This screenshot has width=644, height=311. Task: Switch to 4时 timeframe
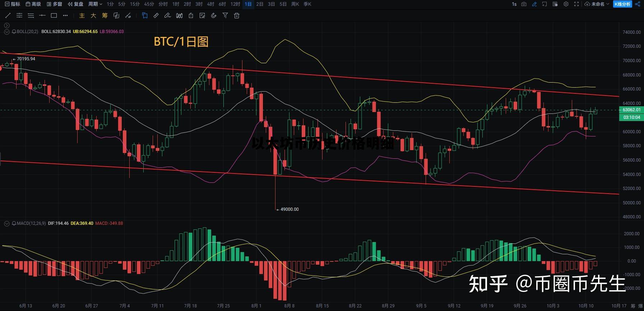[x=210, y=4]
